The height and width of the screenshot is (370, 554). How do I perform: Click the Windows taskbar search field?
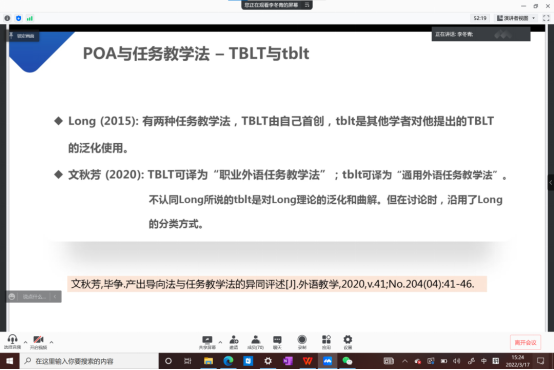click(x=89, y=361)
